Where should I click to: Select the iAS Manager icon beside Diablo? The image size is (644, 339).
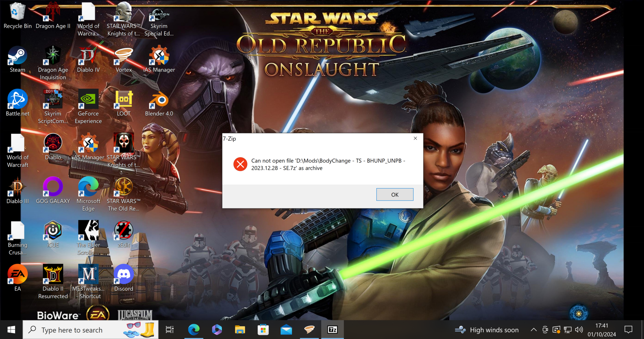[x=88, y=147]
